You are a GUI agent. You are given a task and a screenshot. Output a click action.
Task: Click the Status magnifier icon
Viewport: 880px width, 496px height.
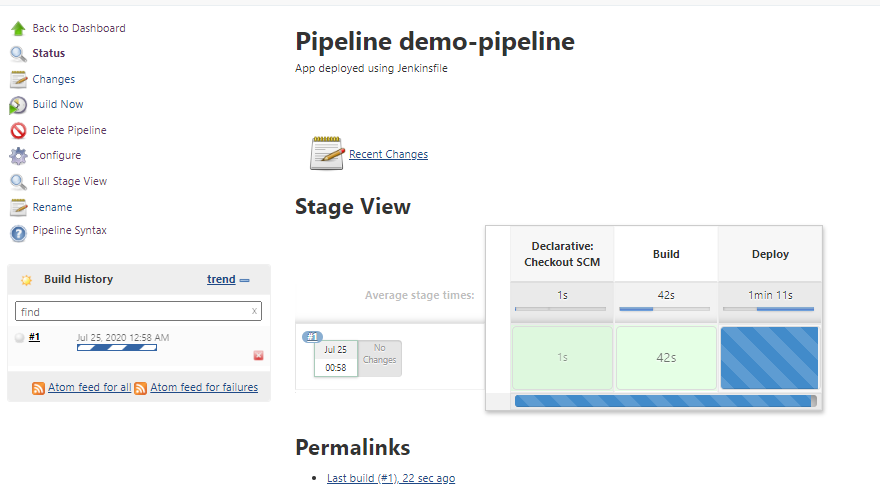pyautogui.click(x=18, y=54)
